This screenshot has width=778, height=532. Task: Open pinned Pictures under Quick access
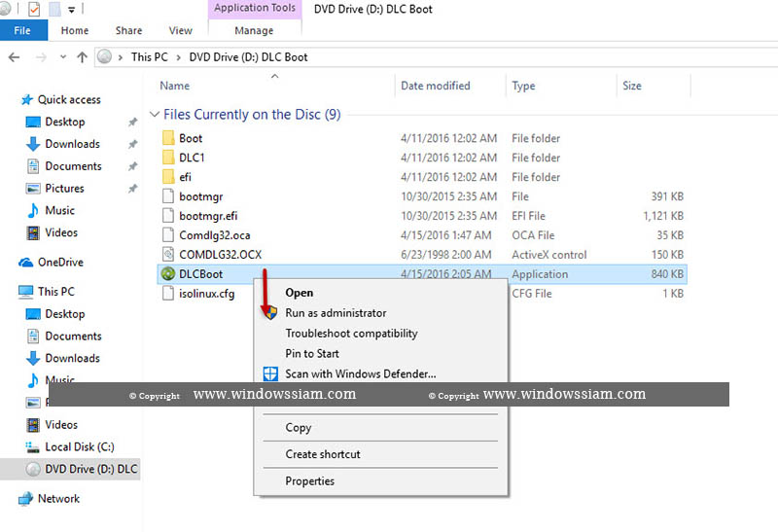pyautogui.click(x=64, y=188)
